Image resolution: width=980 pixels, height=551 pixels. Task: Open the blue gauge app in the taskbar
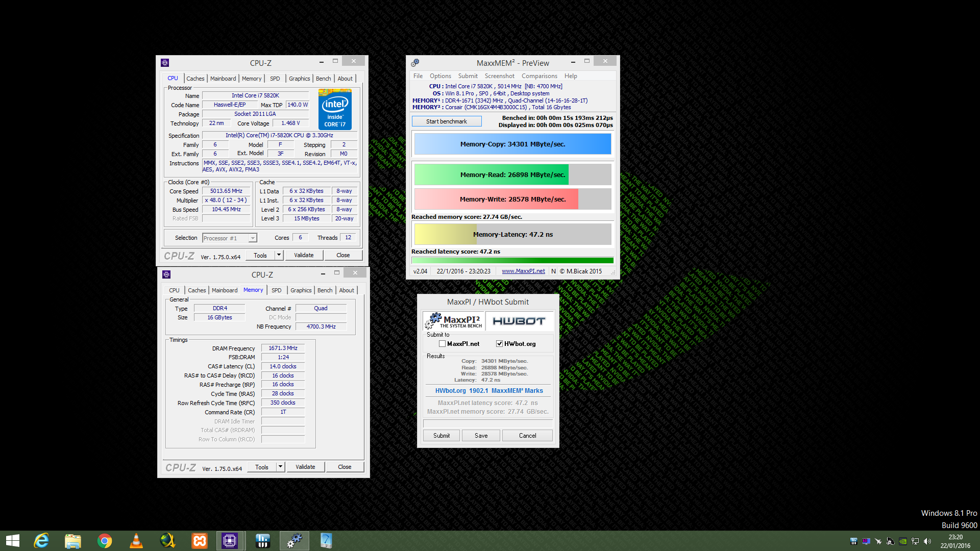click(326, 541)
